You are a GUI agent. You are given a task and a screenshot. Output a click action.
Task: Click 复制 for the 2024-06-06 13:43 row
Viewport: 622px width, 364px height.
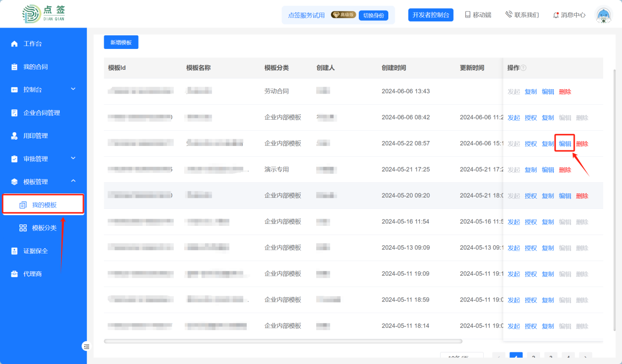point(531,92)
